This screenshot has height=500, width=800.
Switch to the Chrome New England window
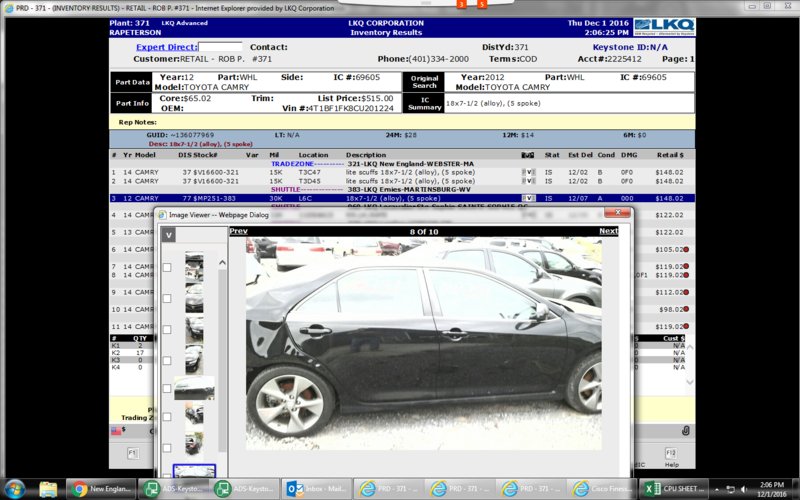pyautogui.click(x=101, y=489)
